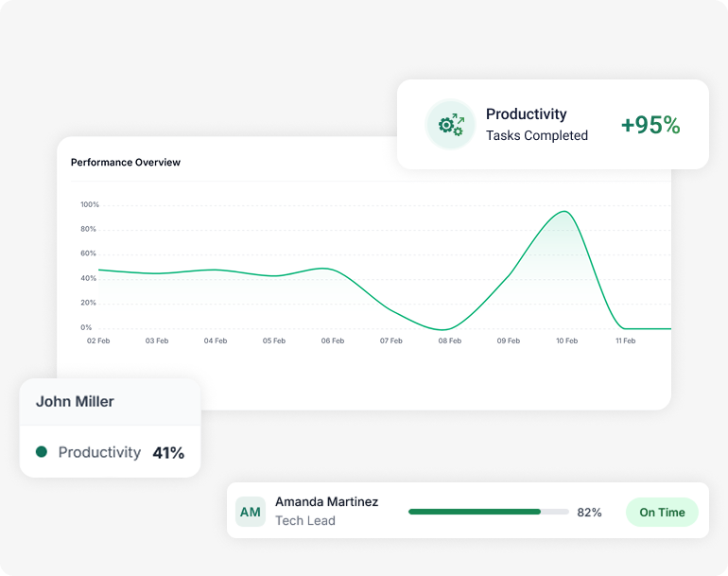Click the On Time status badge
This screenshot has width=728, height=576.
[x=662, y=512]
